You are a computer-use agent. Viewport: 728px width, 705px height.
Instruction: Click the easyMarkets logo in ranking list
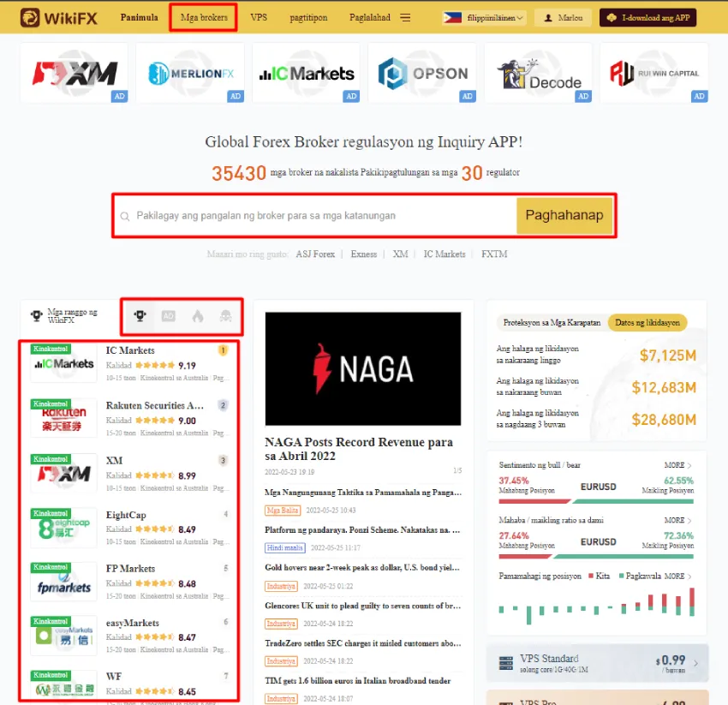click(x=64, y=636)
